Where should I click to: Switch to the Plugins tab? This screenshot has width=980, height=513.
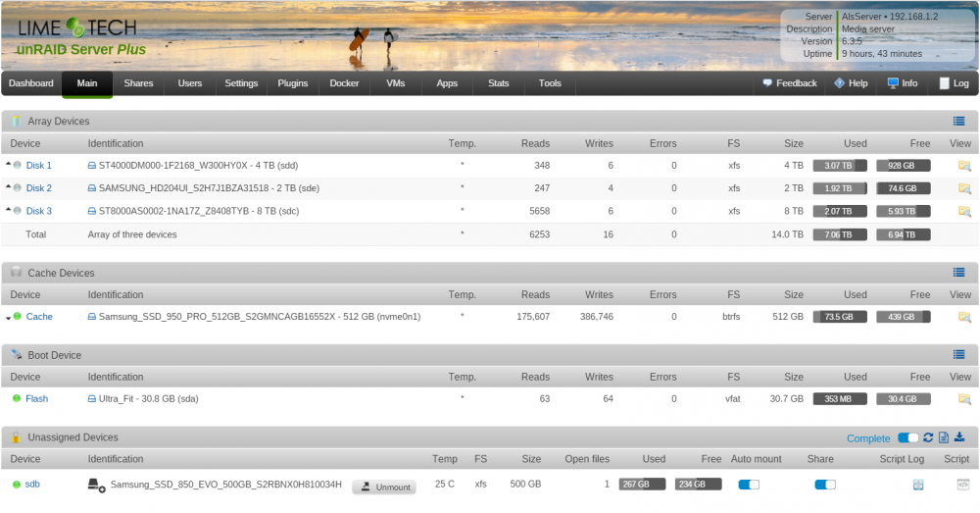tap(292, 83)
